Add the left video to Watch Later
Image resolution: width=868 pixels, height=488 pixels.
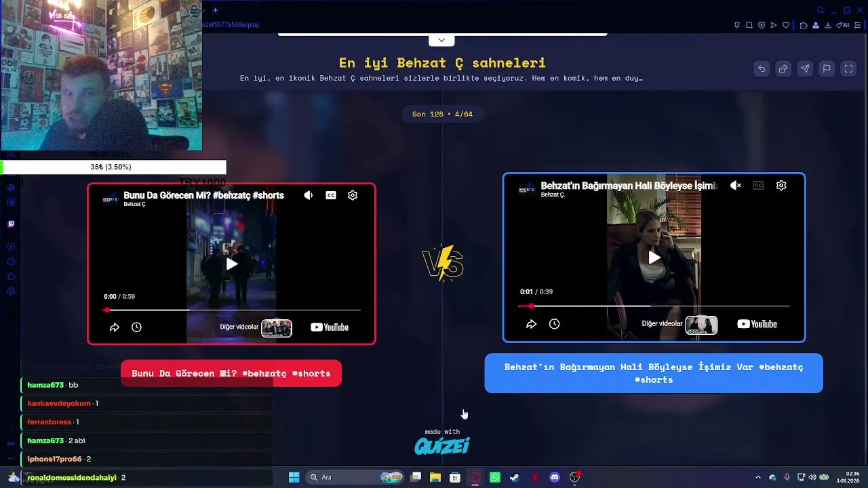pyautogui.click(x=136, y=327)
